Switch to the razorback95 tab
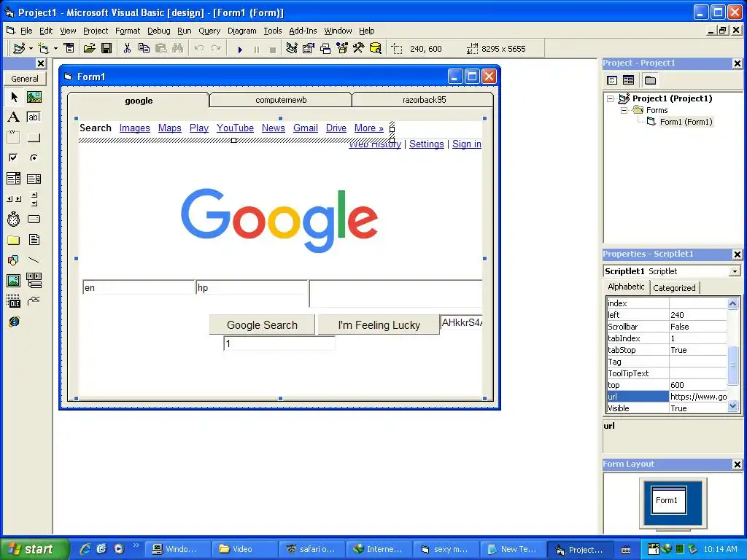Image resolution: width=747 pixels, height=560 pixels. point(424,100)
